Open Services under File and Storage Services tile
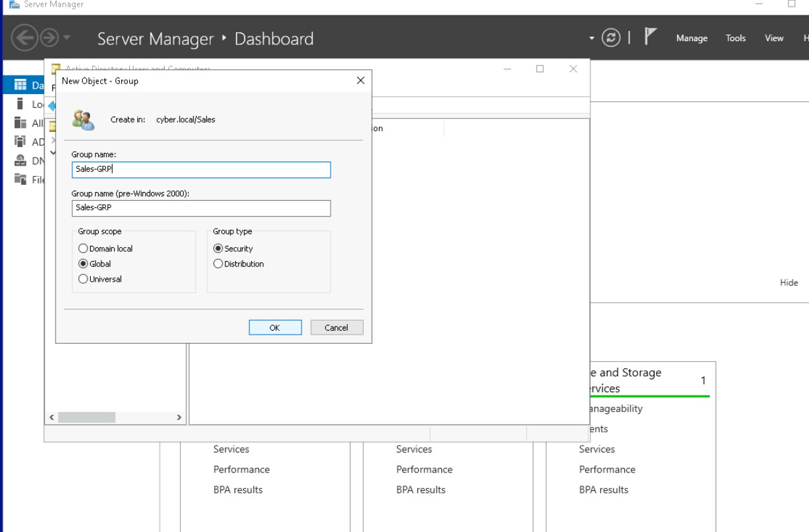The image size is (809, 532). pos(597,449)
